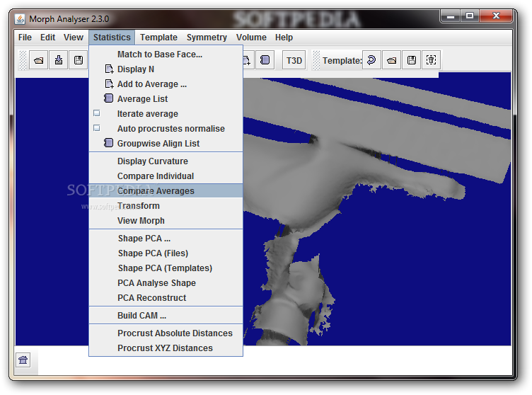Toggle the Auto procrustes normalise checkbox

97,128
